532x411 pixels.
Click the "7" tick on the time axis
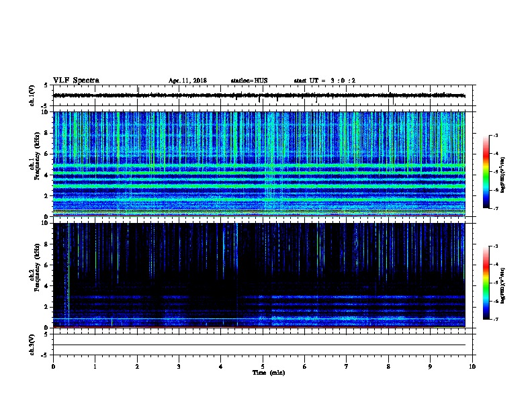tap(347, 367)
